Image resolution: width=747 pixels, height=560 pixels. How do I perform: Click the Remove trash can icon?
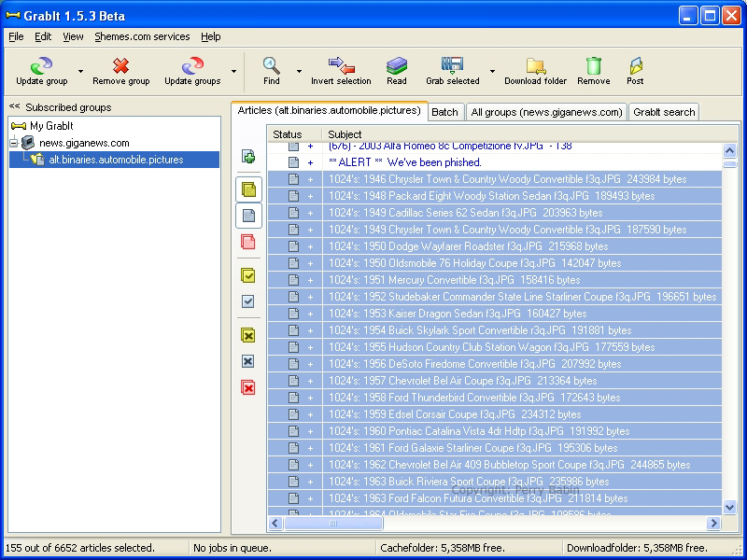pos(594,65)
